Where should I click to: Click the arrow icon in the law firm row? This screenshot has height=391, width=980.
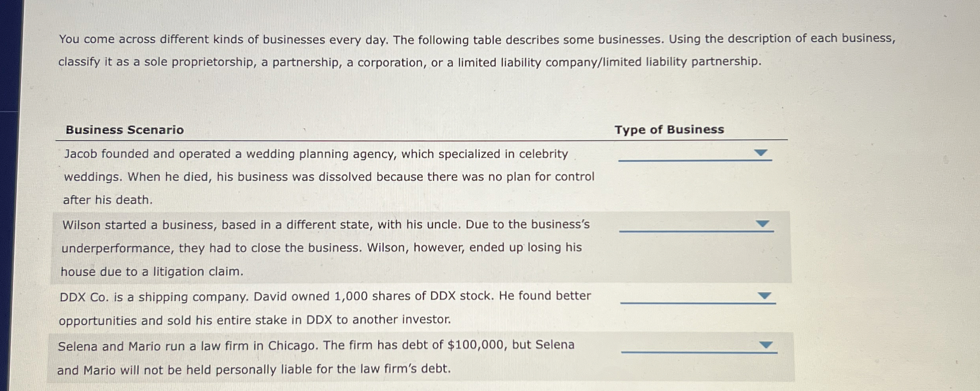(x=766, y=345)
